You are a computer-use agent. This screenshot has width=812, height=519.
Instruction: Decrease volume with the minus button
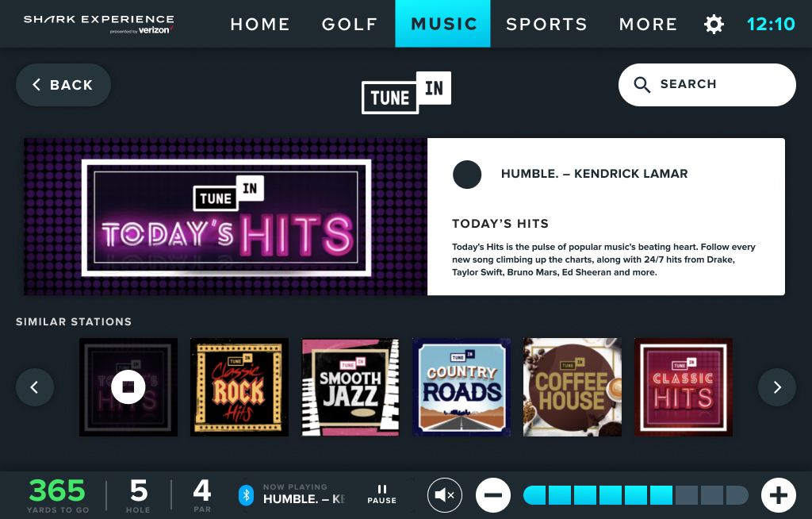[493, 495]
